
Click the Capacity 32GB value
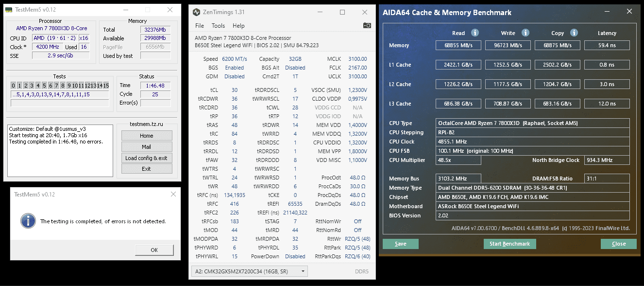[x=295, y=59]
